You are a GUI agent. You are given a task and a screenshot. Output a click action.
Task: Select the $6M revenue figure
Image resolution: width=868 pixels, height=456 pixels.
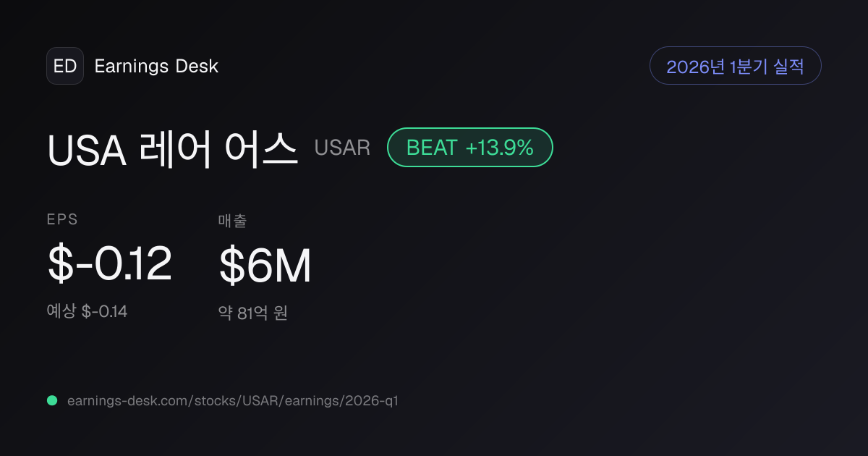click(x=265, y=265)
